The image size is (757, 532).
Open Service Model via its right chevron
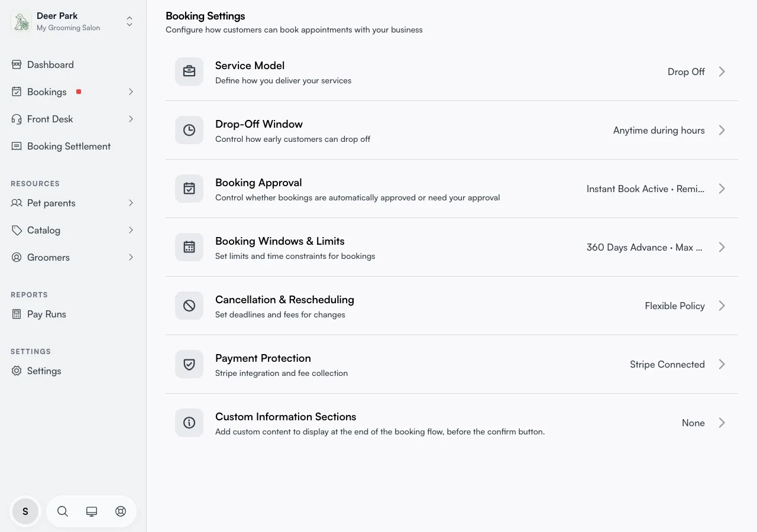coord(722,72)
